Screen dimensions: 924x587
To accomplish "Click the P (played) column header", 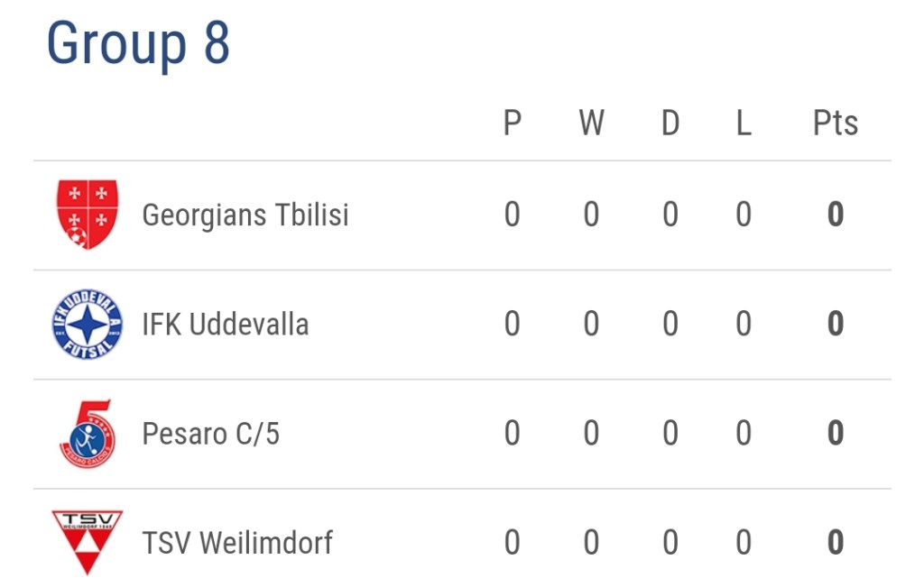I will click(512, 124).
